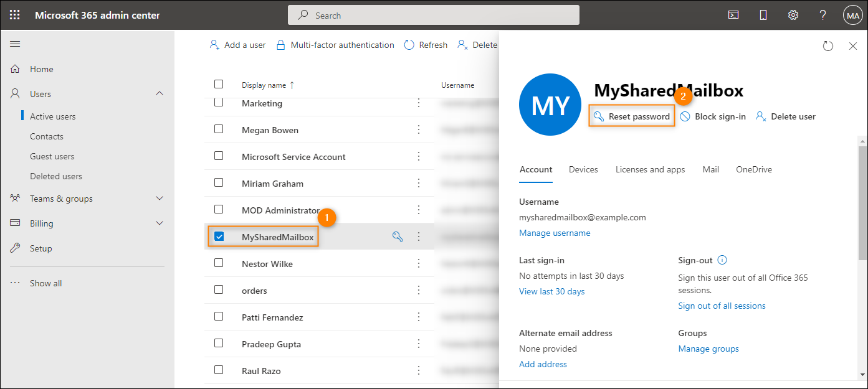Open more actions for Microsoft Service Account
868x389 pixels.
tap(419, 156)
